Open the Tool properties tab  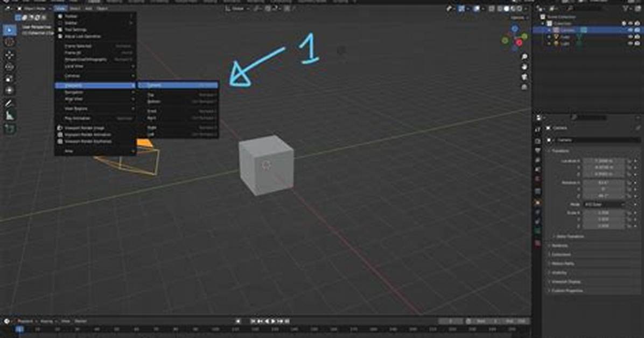[538, 130]
